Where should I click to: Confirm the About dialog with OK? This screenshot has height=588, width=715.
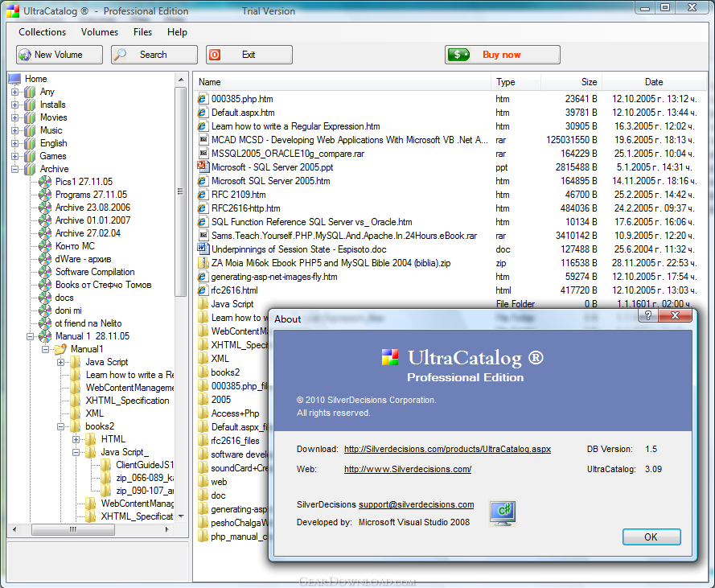(651, 537)
